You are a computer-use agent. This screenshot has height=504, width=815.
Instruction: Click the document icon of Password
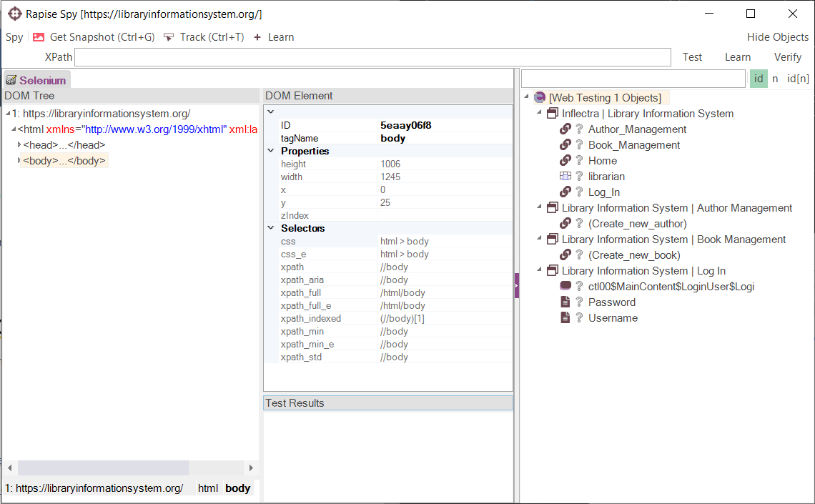(x=565, y=302)
